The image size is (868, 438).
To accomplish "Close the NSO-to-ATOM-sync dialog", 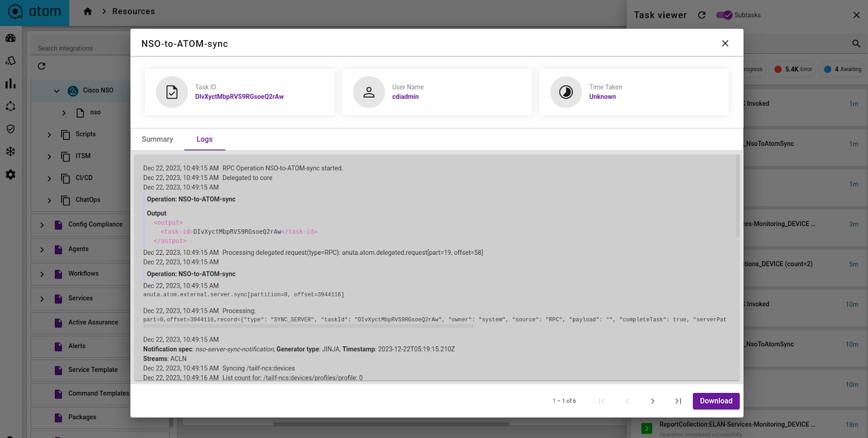I will tap(725, 43).
